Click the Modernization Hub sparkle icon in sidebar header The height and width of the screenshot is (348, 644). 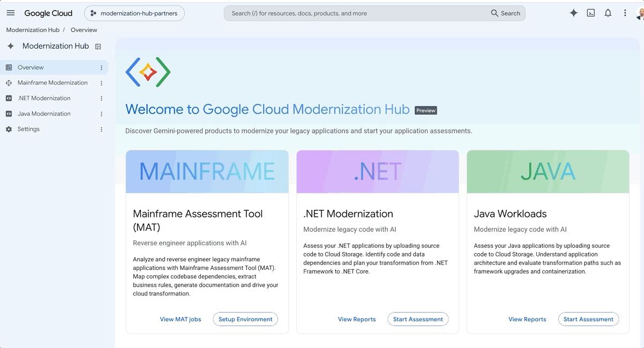pyautogui.click(x=11, y=47)
